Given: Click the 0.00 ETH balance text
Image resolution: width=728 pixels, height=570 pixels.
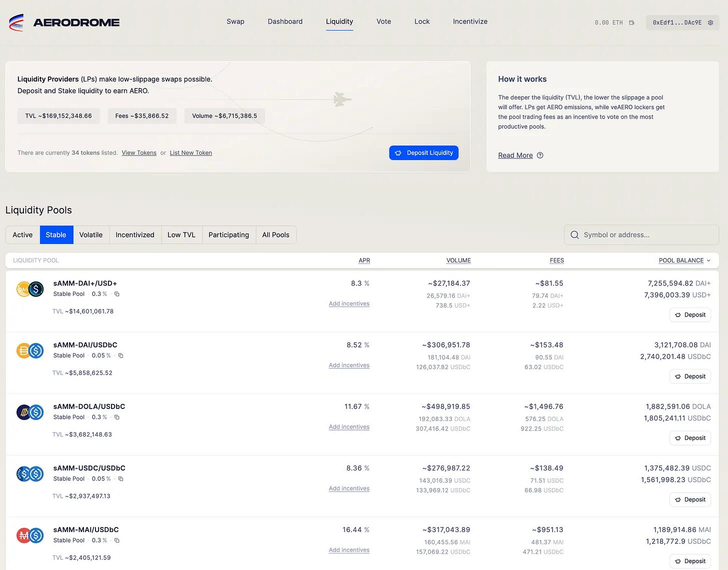Looking at the screenshot, I should click(609, 22).
